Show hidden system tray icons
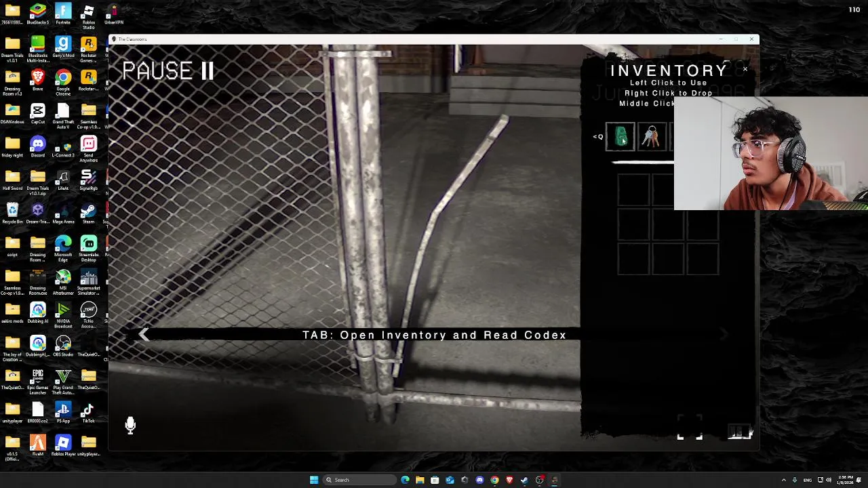Image resolution: width=868 pixels, height=488 pixels. (784, 480)
